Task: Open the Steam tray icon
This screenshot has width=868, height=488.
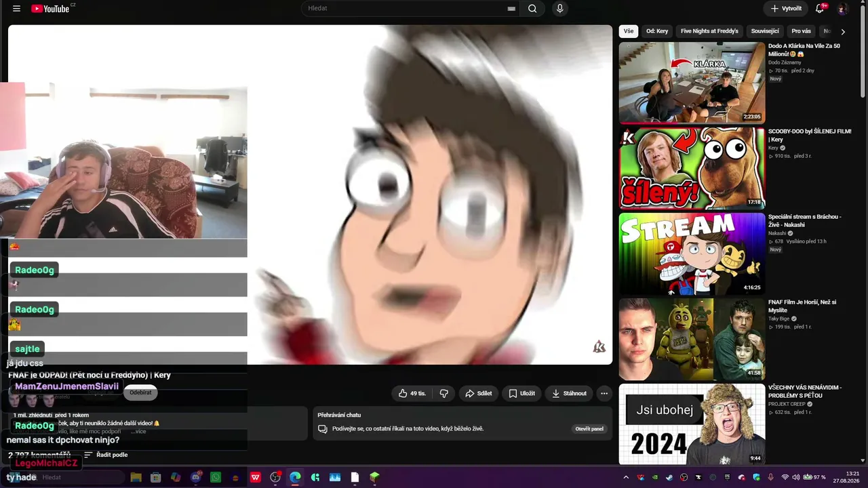Action: 669,477
